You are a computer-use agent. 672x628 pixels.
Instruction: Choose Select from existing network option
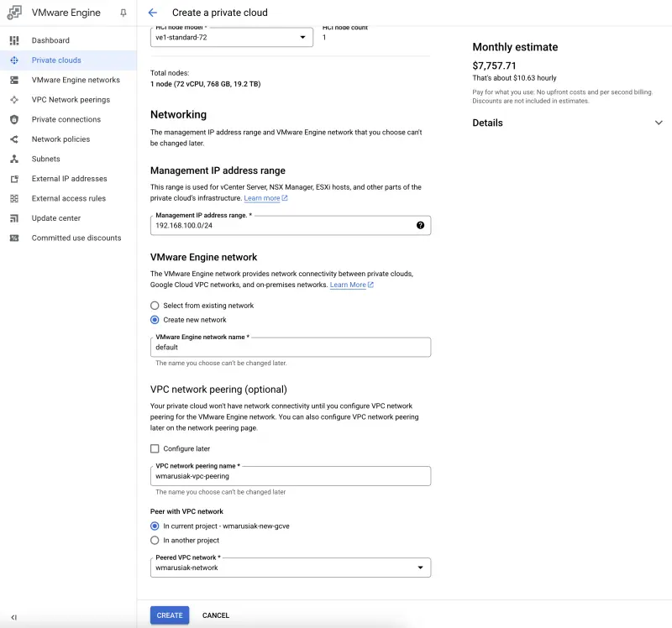tap(155, 306)
